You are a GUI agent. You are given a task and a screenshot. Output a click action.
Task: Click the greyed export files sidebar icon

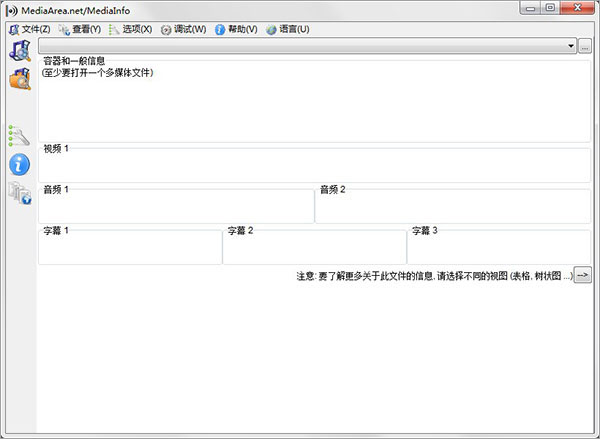coord(20,193)
